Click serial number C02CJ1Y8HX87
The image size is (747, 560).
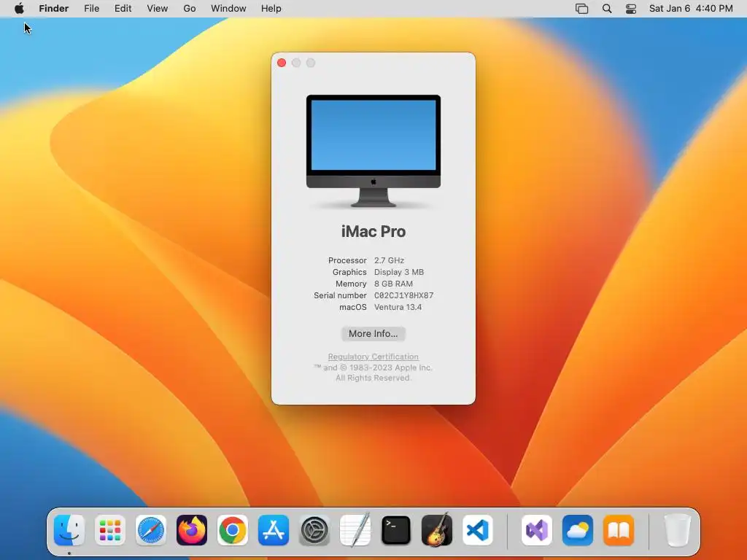click(x=404, y=295)
